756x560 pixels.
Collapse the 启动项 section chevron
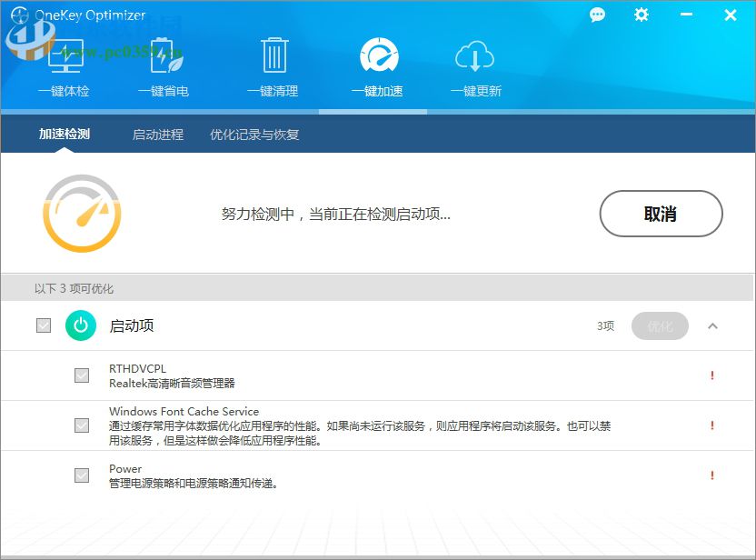(x=713, y=325)
